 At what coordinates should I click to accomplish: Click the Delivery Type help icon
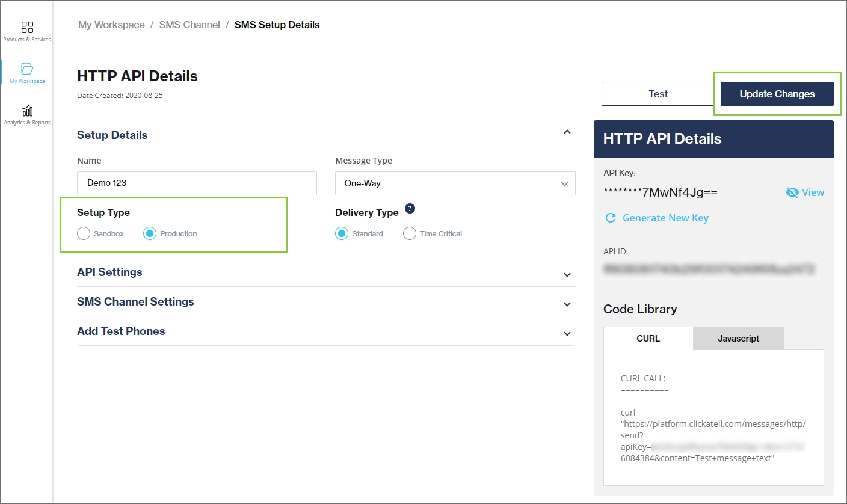(410, 209)
